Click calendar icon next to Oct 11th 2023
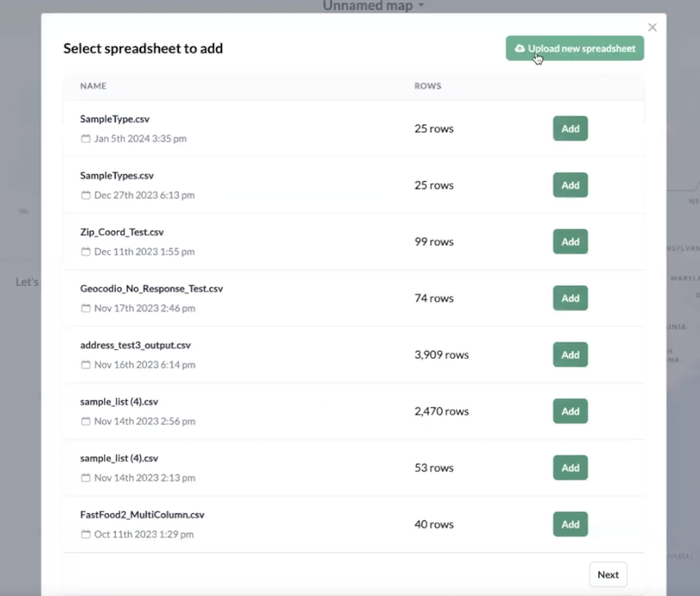The image size is (700, 596). click(x=86, y=534)
